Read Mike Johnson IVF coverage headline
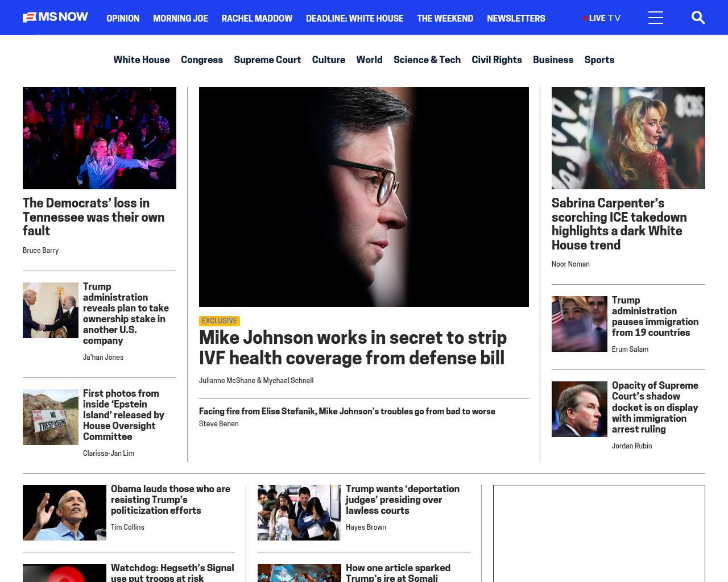The width and height of the screenshot is (728, 582). (x=353, y=348)
